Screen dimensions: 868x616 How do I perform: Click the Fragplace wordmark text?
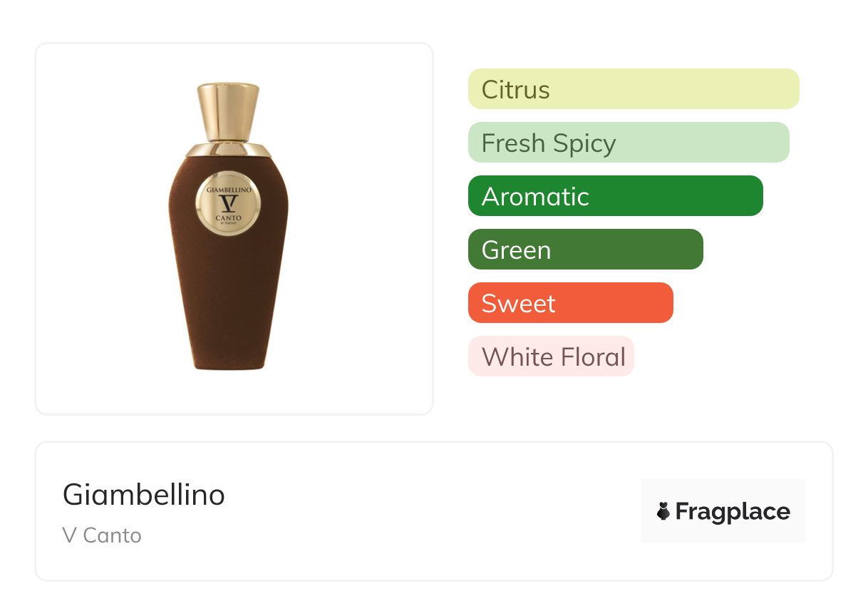733,511
